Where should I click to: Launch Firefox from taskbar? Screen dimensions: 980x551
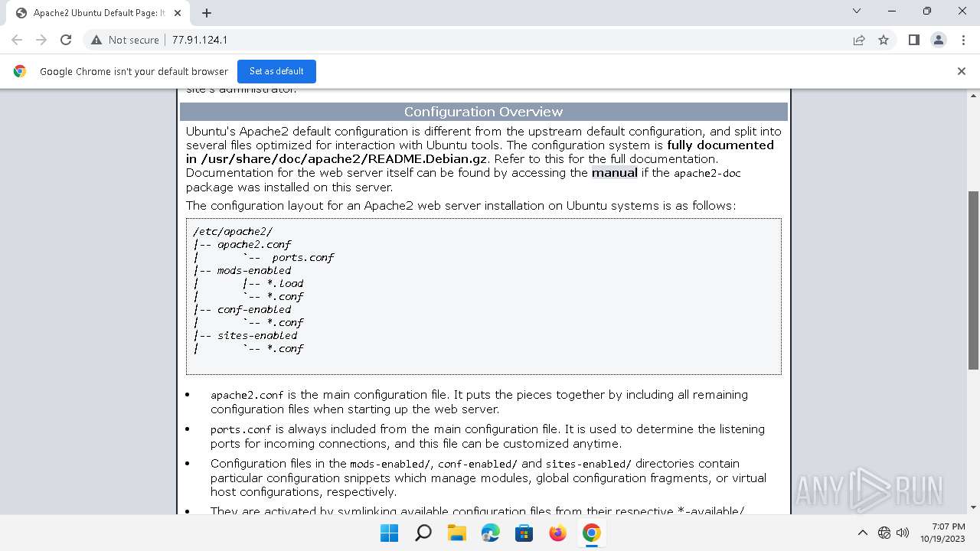coord(558,533)
